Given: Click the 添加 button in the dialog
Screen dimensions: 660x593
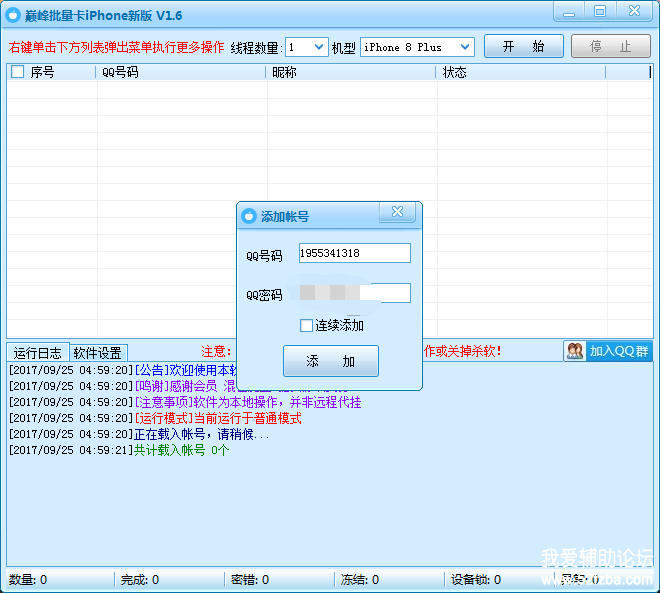Looking at the screenshot, I should [x=331, y=361].
